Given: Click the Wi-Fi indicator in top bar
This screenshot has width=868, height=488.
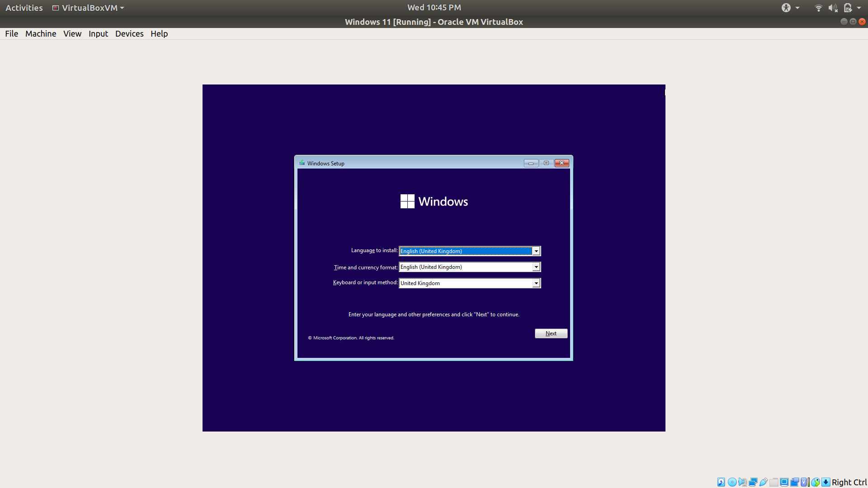Looking at the screenshot, I should point(818,8).
